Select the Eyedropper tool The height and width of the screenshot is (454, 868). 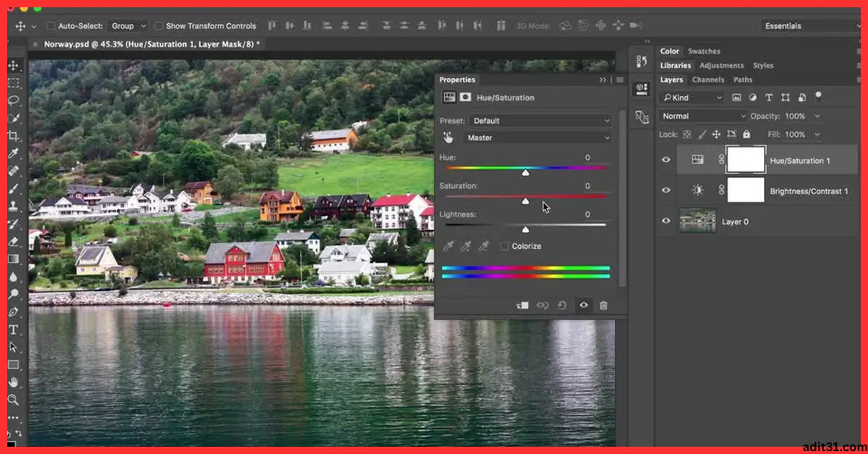point(14,153)
